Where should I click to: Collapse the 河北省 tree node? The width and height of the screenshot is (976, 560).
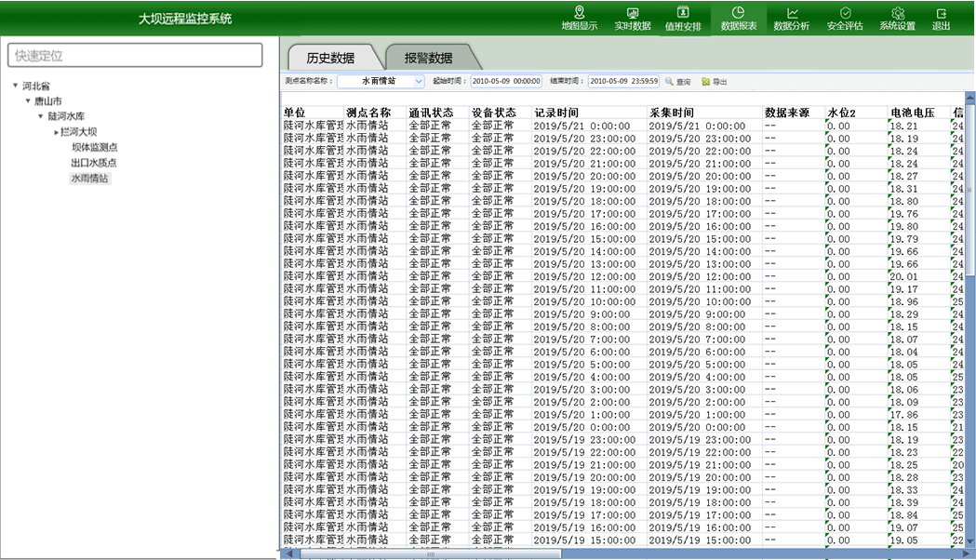pos(16,87)
